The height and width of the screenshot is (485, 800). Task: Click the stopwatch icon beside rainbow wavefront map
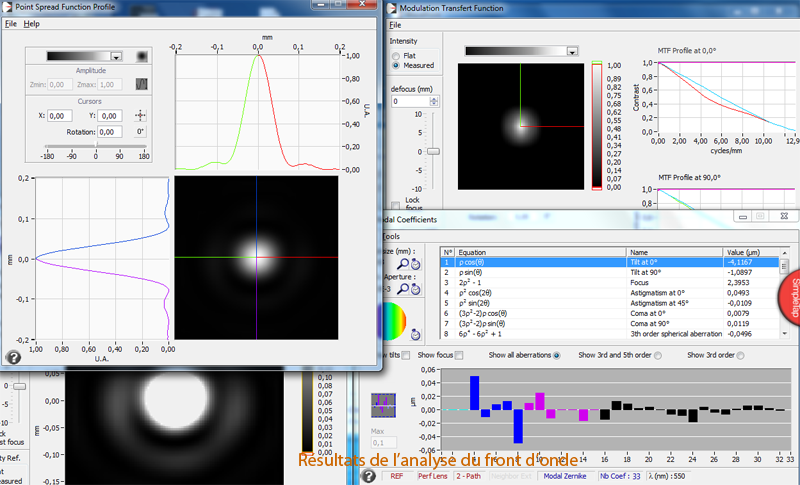pyautogui.click(x=416, y=335)
